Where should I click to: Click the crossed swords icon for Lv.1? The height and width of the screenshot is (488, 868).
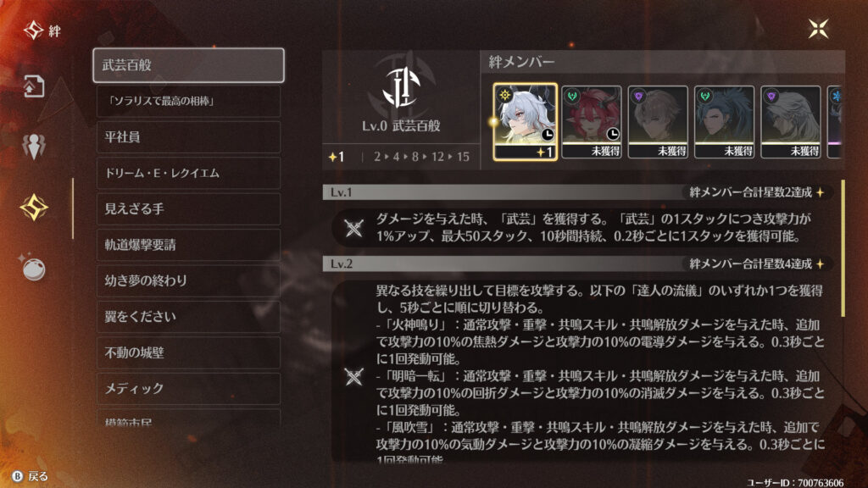pyautogui.click(x=353, y=227)
